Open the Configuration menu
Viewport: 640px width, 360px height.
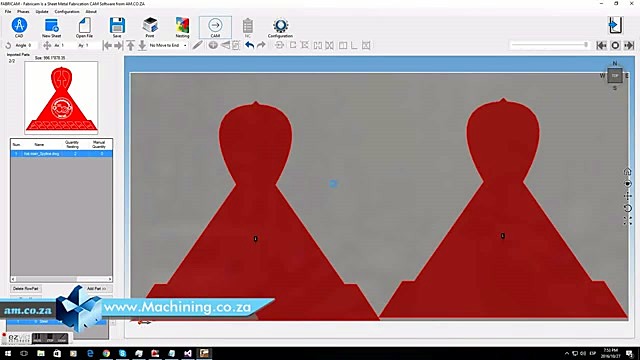(67, 11)
